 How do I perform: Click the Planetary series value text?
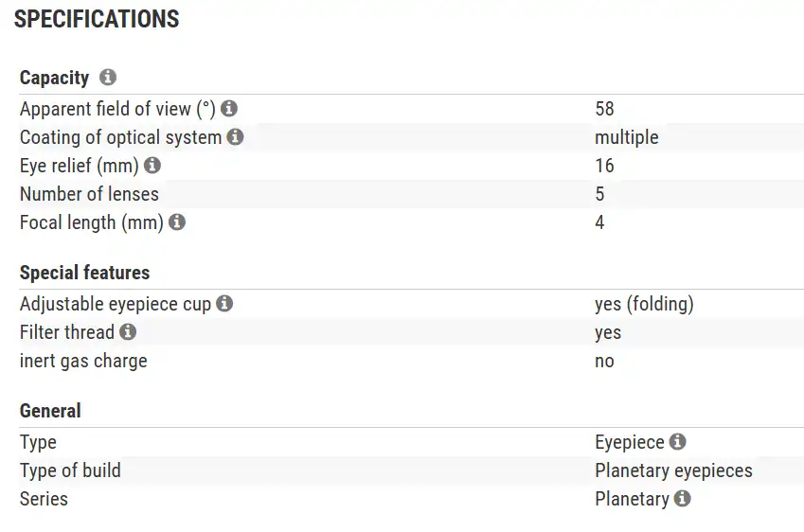click(632, 499)
